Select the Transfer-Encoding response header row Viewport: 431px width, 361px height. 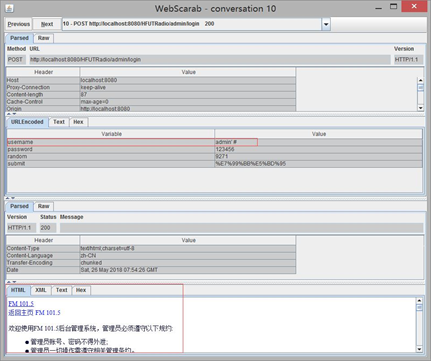(151, 263)
